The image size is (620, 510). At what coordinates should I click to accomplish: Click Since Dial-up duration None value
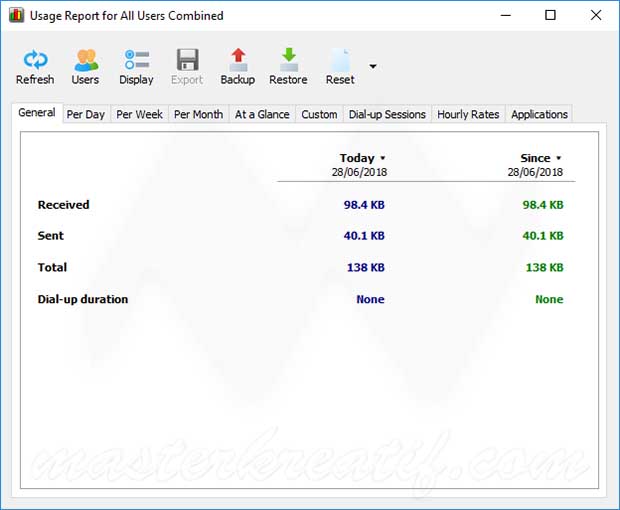pos(549,299)
